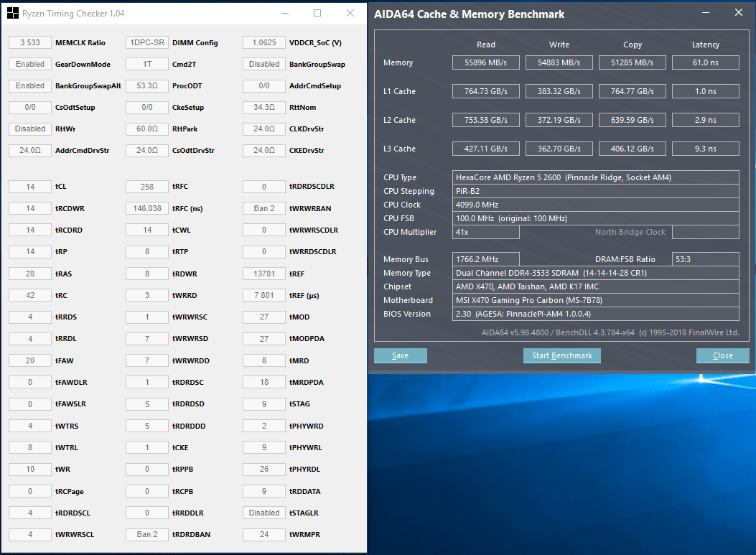Click the DRAM:FSB Ratio 53:3 field
The width and height of the screenshot is (756, 555).
(705, 259)
